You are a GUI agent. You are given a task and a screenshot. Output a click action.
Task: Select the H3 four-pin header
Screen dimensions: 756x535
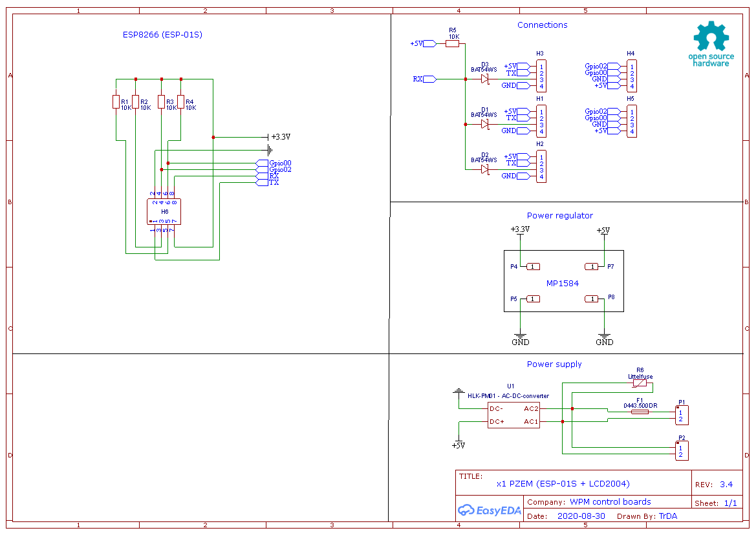(541, 76)
